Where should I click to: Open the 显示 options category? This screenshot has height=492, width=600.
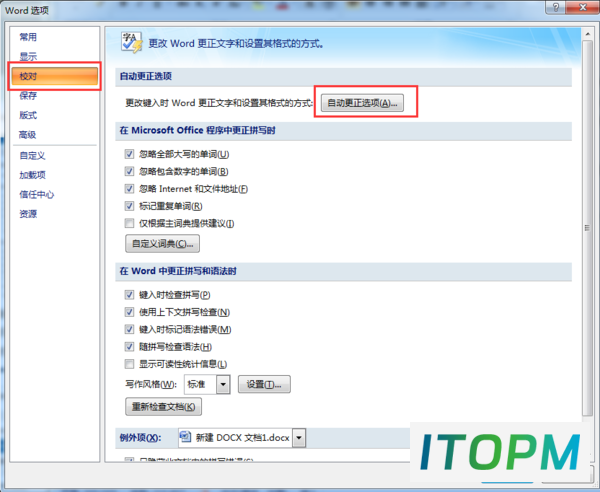tap(28, 57)
